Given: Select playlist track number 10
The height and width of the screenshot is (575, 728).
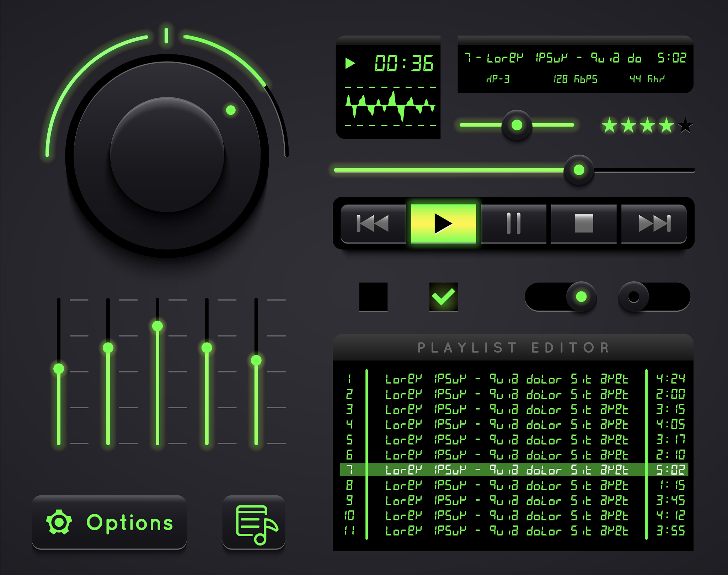Looking at the screenshot, I should (x=514, y=515).
